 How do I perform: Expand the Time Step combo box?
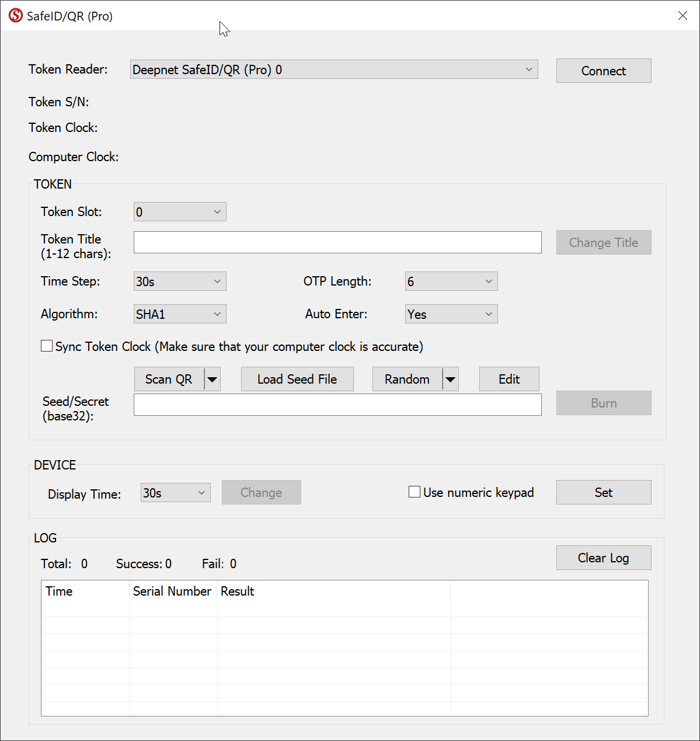point(180,281)
